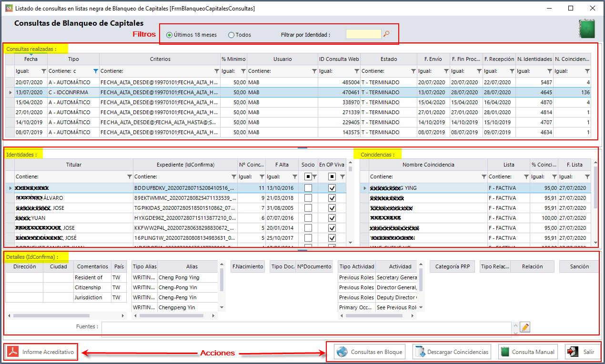The height and width of the screenshot is (364, 605).
Task: Open the filter funnel on % Mínimo column
Action: coord(243,71)
